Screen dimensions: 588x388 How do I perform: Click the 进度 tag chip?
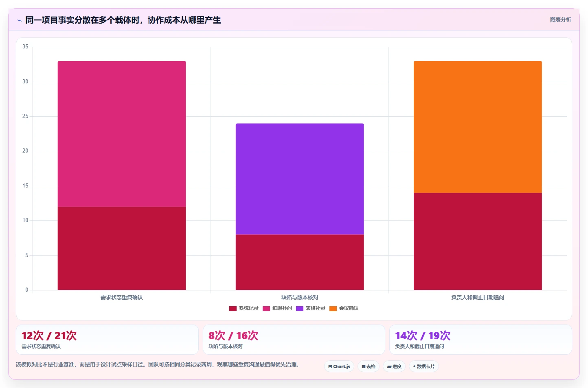click(394, 366)
